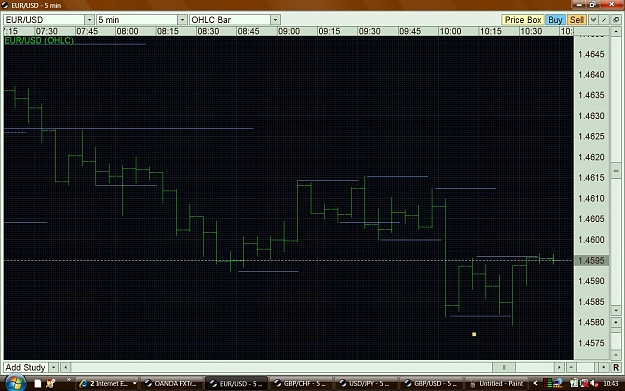Click the 1.4645 price axis label
The width and height of the screenshot is (625, 391).
click(x=591, y=54)
